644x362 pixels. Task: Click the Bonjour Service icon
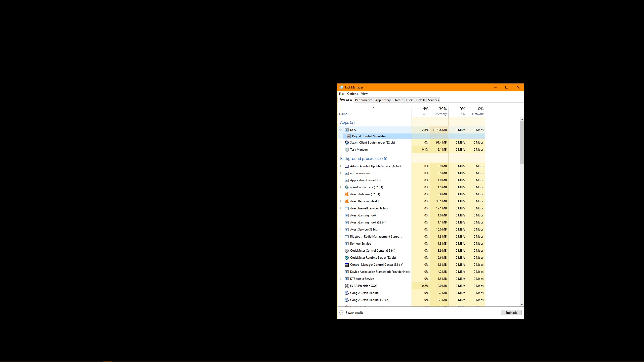(346, 244)
